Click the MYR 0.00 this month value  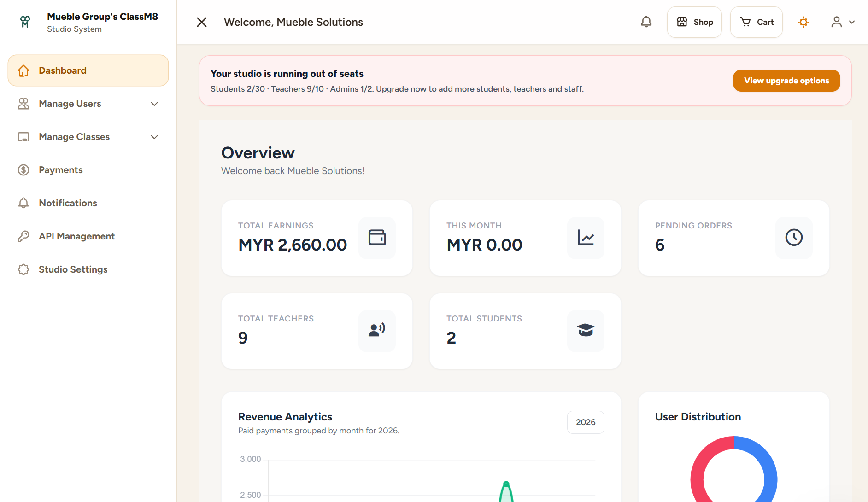[485, 245]
